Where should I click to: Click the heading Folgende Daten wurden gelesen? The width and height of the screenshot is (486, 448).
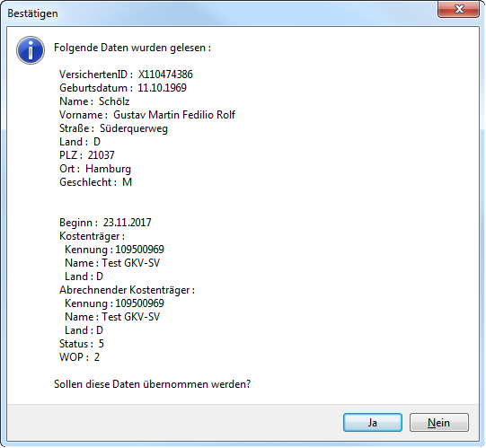(132, 48)
